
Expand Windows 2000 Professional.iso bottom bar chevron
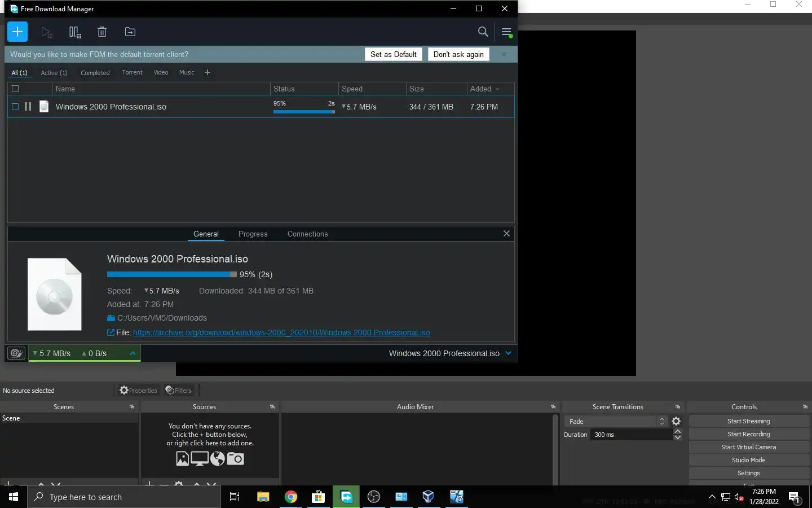click(x=508, y=353)
